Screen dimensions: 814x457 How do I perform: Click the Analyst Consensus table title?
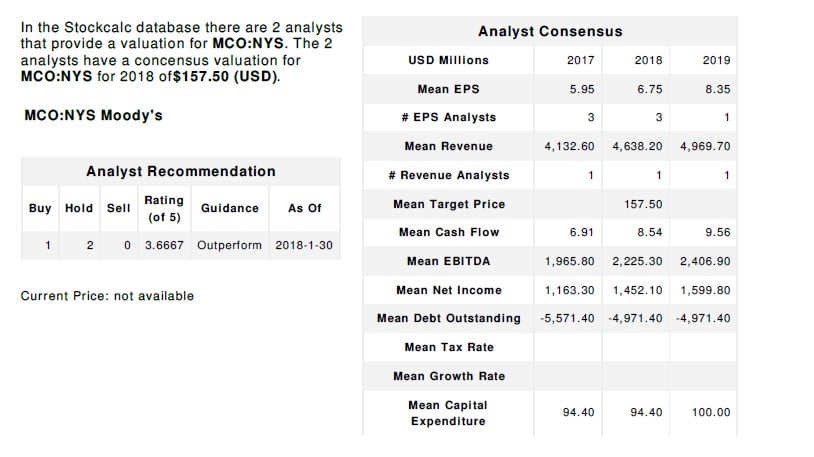click(x=550, y=32)
